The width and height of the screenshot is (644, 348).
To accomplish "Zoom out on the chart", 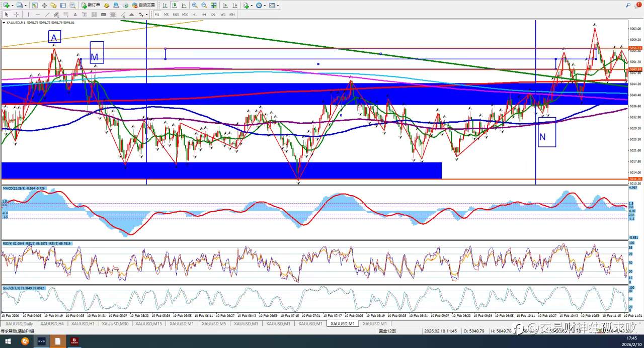I will 204,6.
